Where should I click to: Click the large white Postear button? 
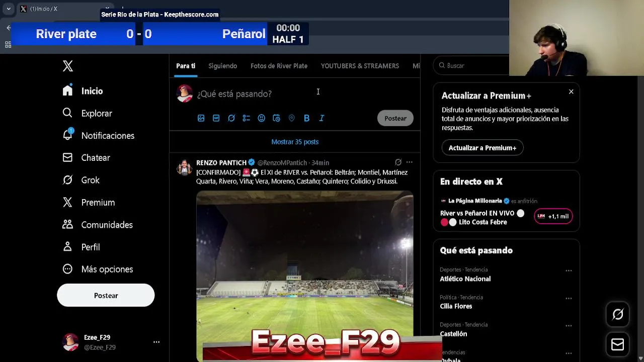tap(106, 295)
